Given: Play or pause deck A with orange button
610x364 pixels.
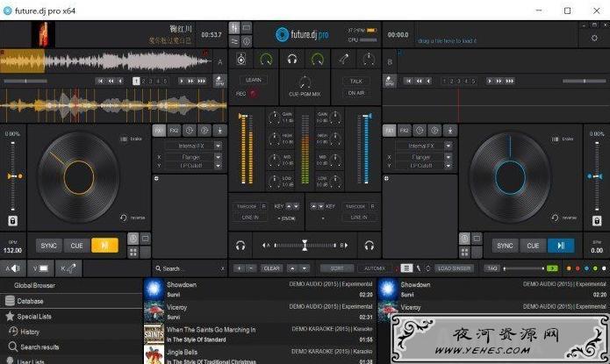Looking at the screenshot, I should point(104,246).
